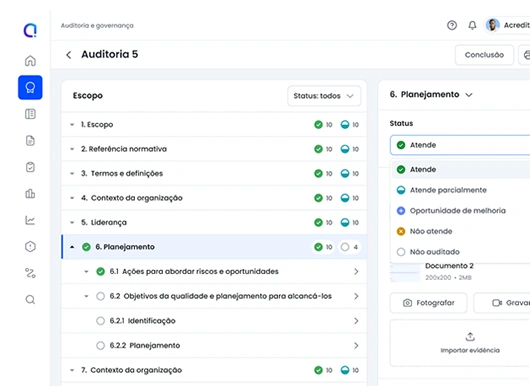Click the Auditoria e governança breadcrumb
Viewport: 530px width, 386px height.
tap(97, 25)
